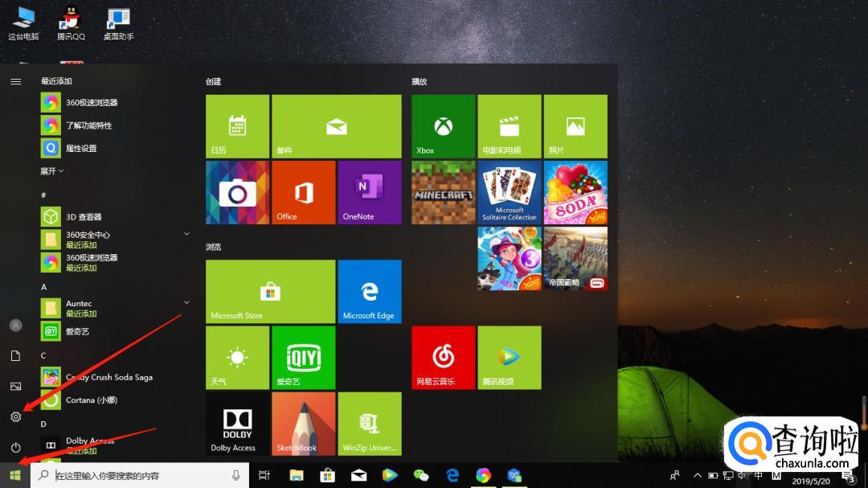Open the Tencent Video (腾讯视频) tile

(x=510, y=358)
